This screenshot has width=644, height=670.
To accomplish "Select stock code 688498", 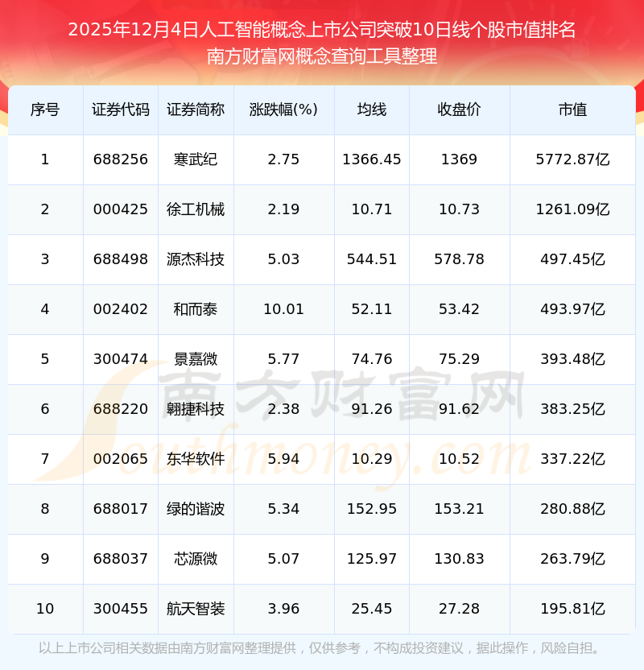I will tap(121, 259).
